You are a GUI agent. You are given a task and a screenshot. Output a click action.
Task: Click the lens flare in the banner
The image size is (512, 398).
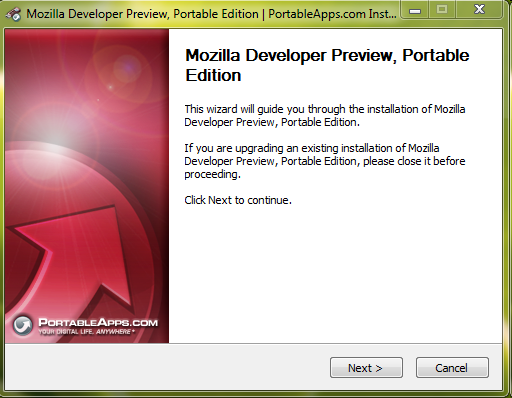(128, 68)
